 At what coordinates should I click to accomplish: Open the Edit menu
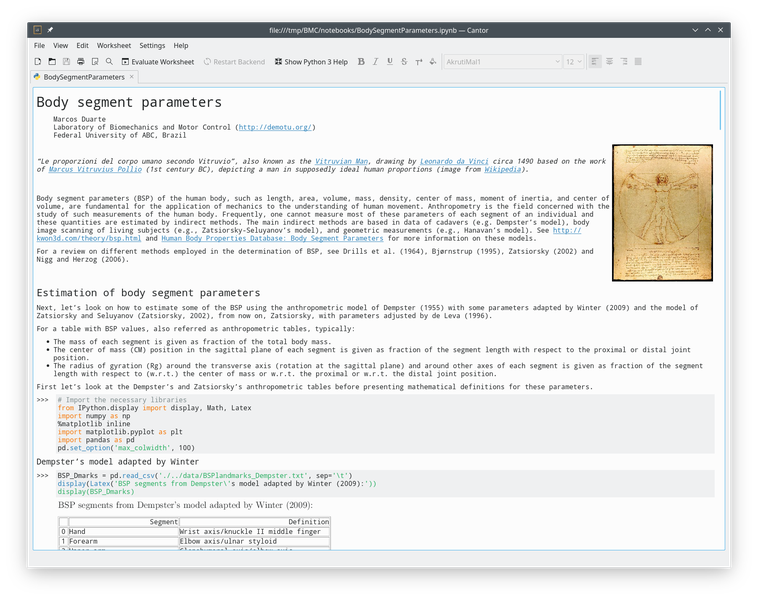(x=82, y=45)
